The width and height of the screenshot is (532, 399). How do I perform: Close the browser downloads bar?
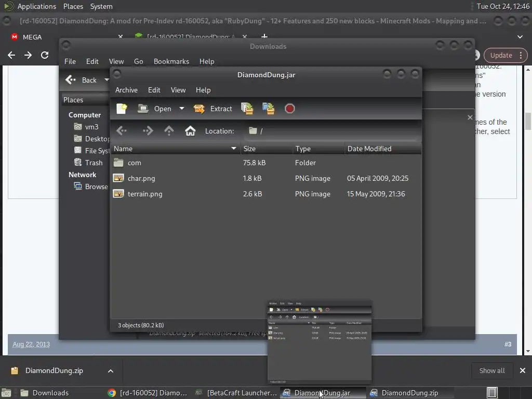pos(523,370)
